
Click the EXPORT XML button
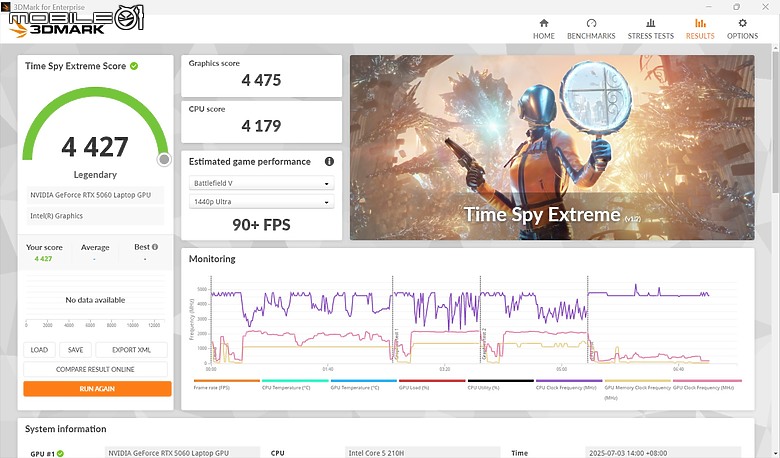tap(131, 350)
